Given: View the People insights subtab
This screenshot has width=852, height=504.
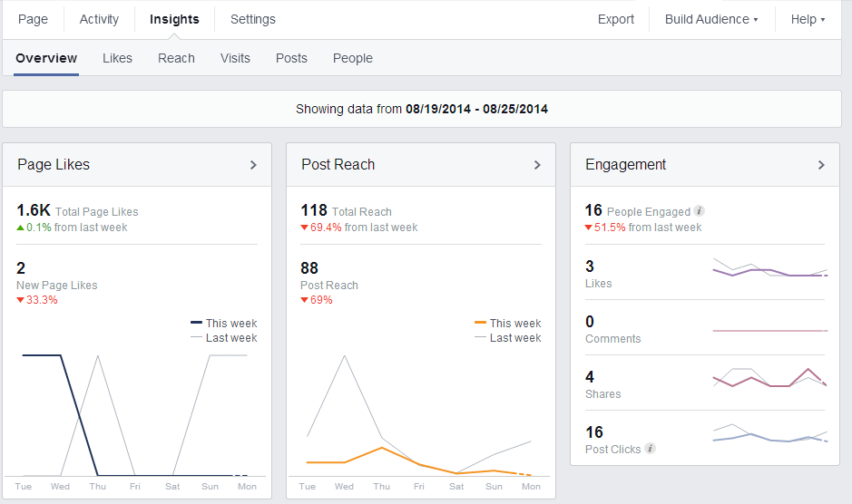Looking at the screenshot, I should [x=353, y=58].
